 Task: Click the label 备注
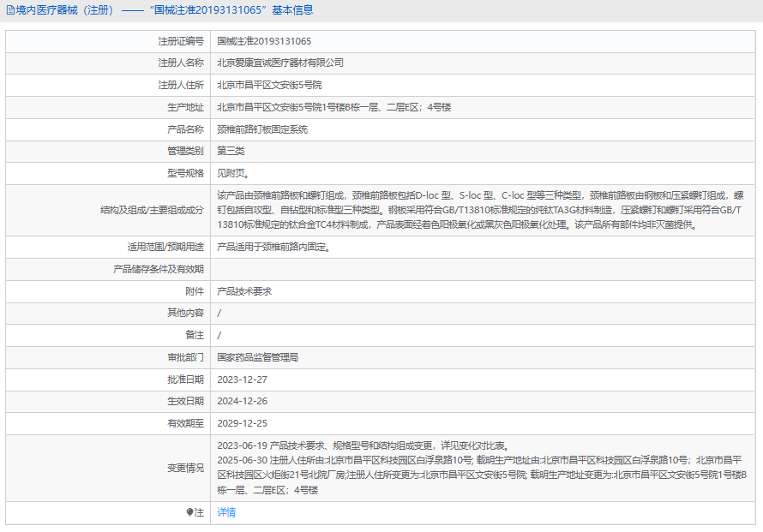click(x=195, y=335)
